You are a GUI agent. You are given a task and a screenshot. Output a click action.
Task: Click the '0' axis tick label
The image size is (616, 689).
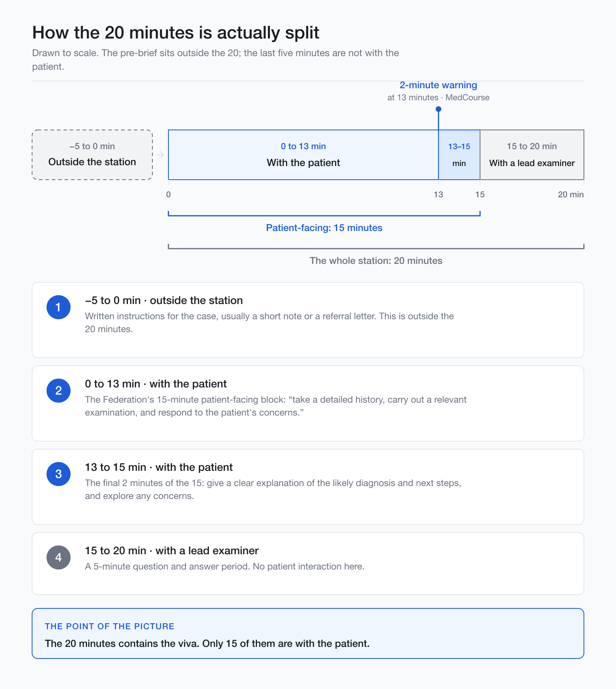[x=168, y=195]
